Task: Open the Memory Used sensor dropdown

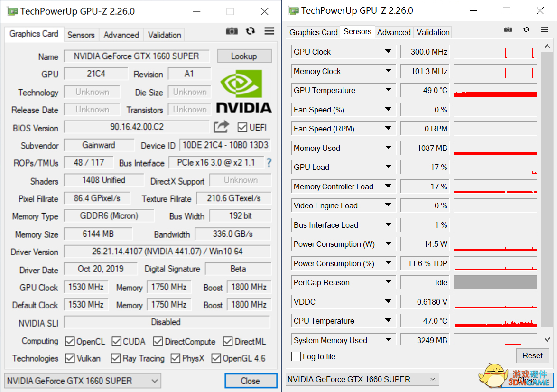Action: click(x=388, y=148)
